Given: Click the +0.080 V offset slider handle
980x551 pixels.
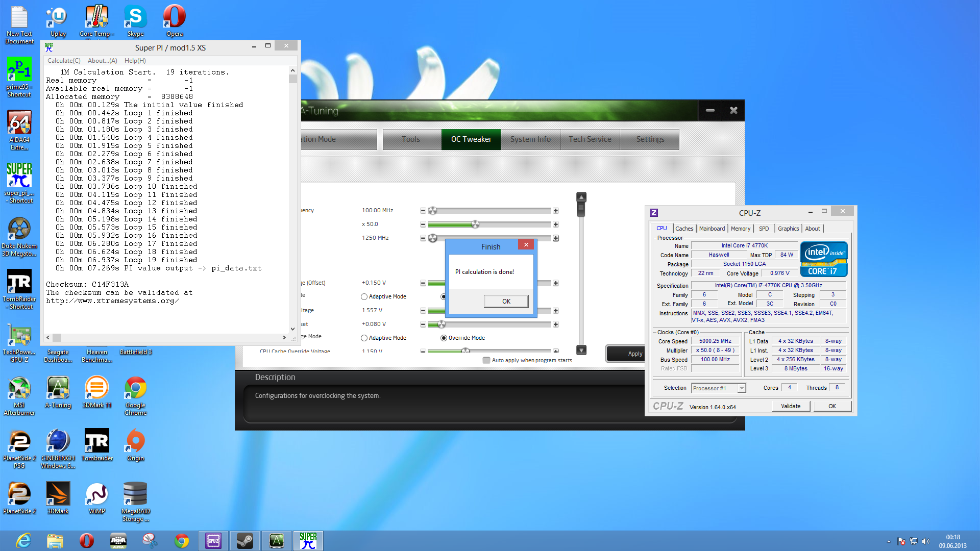Looking at the screenshot, I should [442, 324].
